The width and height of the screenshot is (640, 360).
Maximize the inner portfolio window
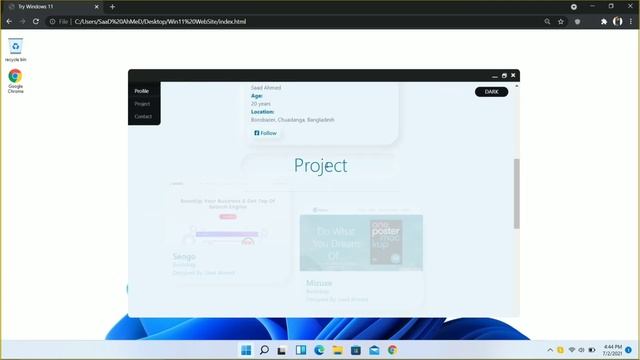pos(504,76)
